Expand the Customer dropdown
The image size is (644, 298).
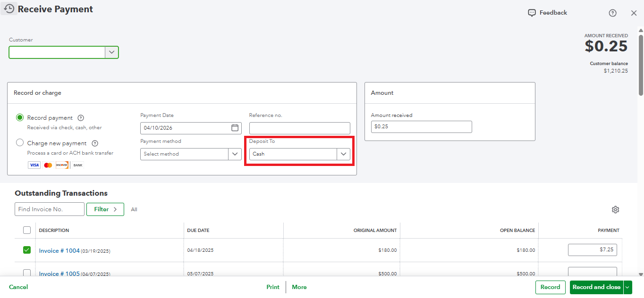pyautogui.click(x=111, y=52)
